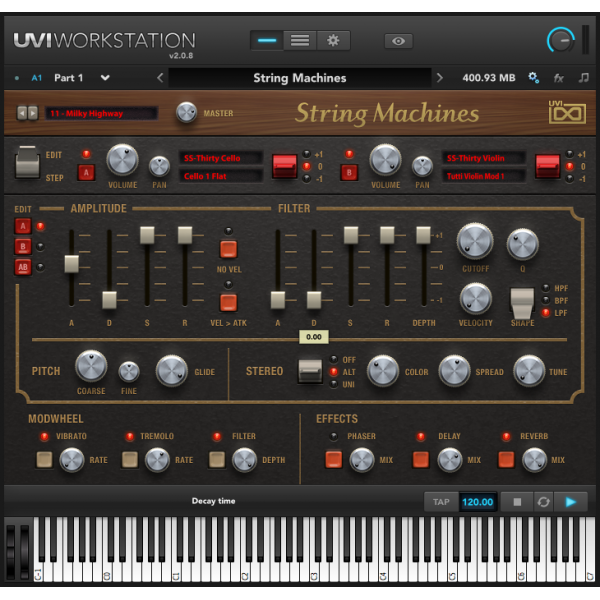Screen dimensions: 600x600
Task: Toggle NO VEL button
Action: point(228,249)
